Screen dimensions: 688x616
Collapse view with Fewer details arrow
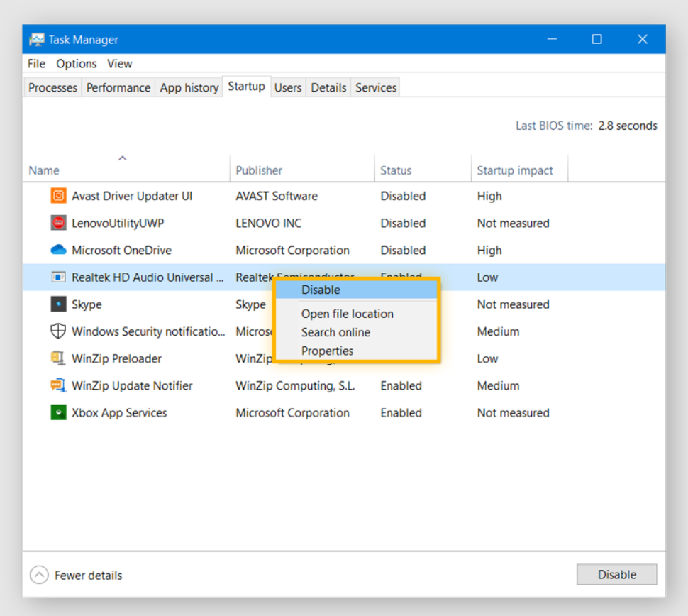tap(39, 575)
